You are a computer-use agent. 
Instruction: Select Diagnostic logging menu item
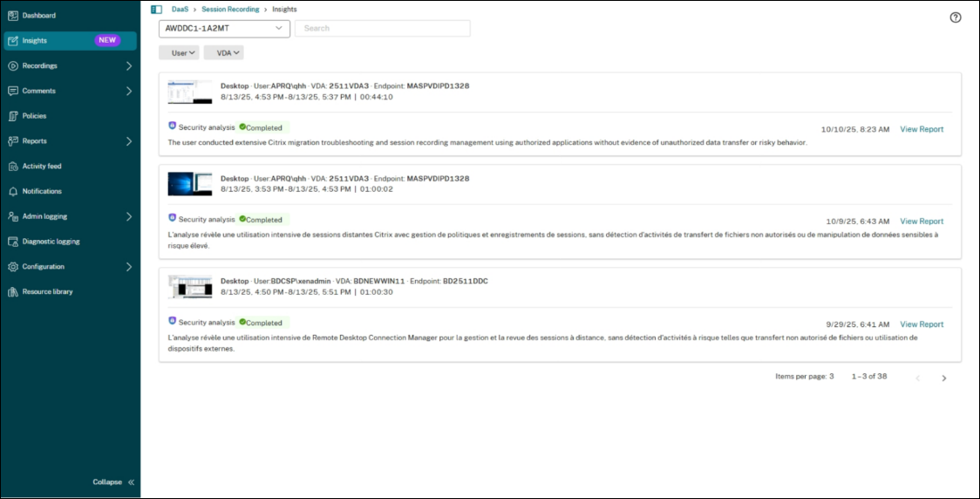51,242
